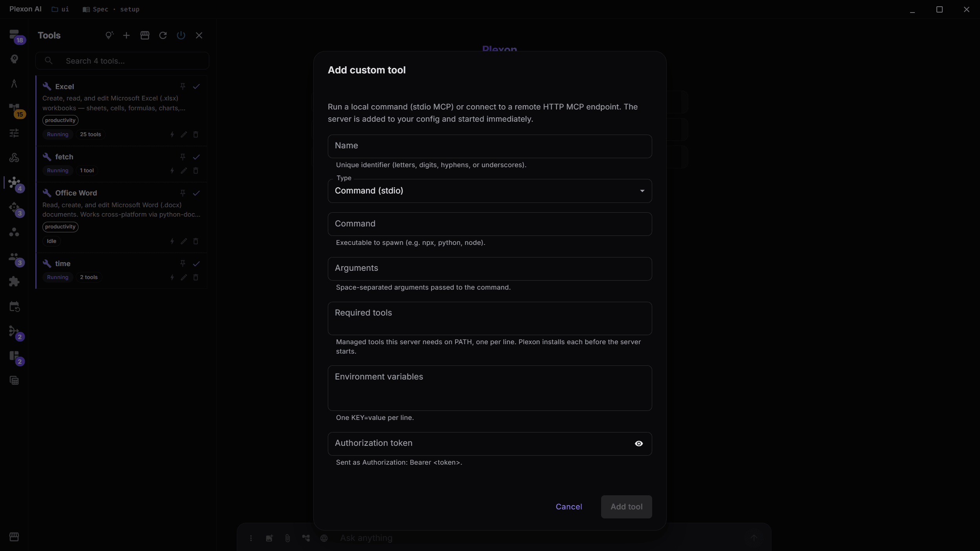Click the Authorization token field

(490, 444)
